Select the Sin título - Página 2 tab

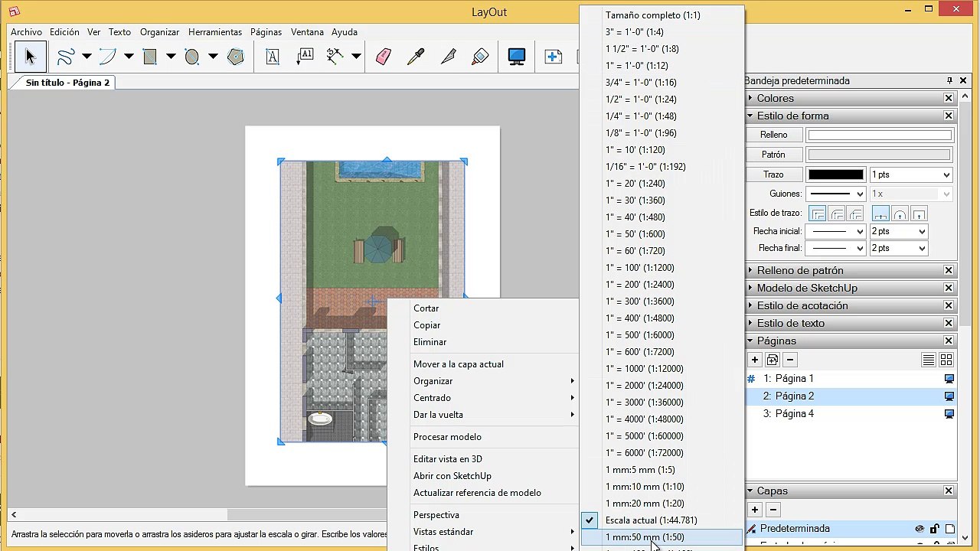click(x=67, y=83)
